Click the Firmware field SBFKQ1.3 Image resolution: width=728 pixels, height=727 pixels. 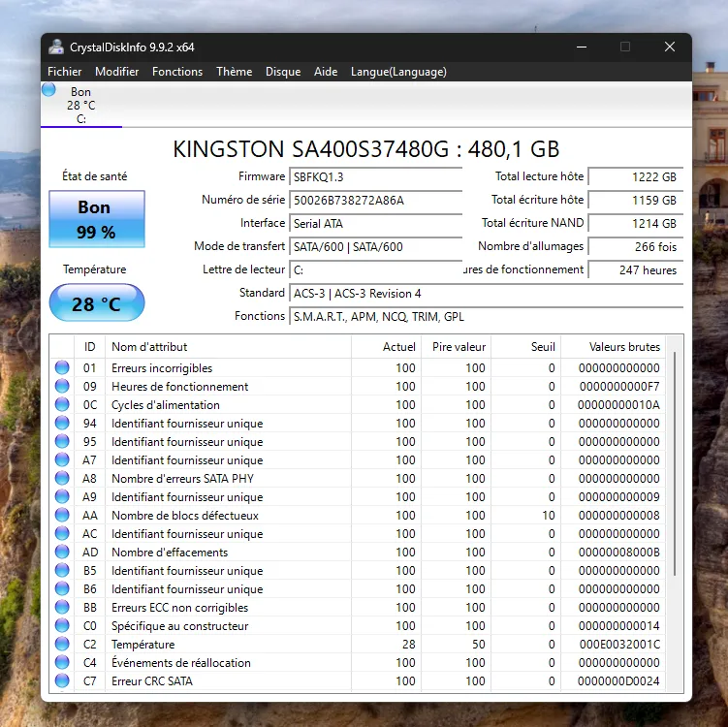(375, 176)
